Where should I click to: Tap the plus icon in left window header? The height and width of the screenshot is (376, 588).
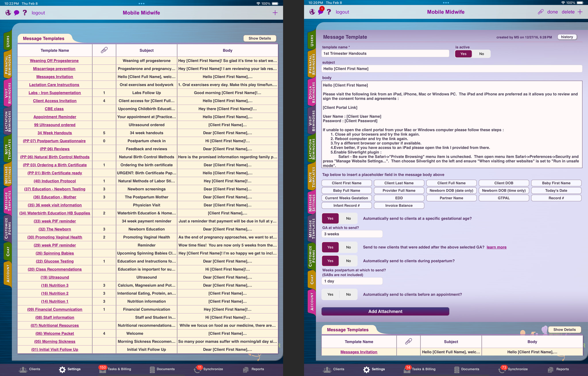[x=275, y=13]
